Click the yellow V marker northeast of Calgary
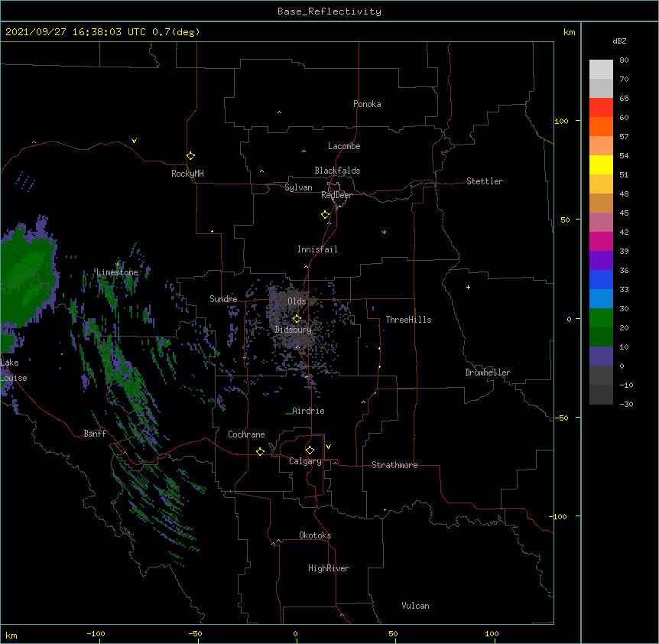Screen dimensions: 659x644 (x=328, y=447)
